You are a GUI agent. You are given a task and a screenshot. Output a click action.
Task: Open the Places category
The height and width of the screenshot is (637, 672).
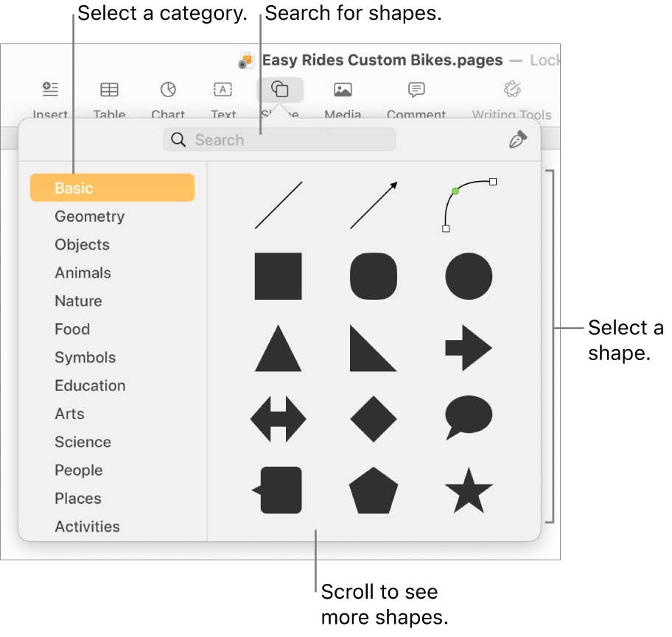(x=78, y=499)
